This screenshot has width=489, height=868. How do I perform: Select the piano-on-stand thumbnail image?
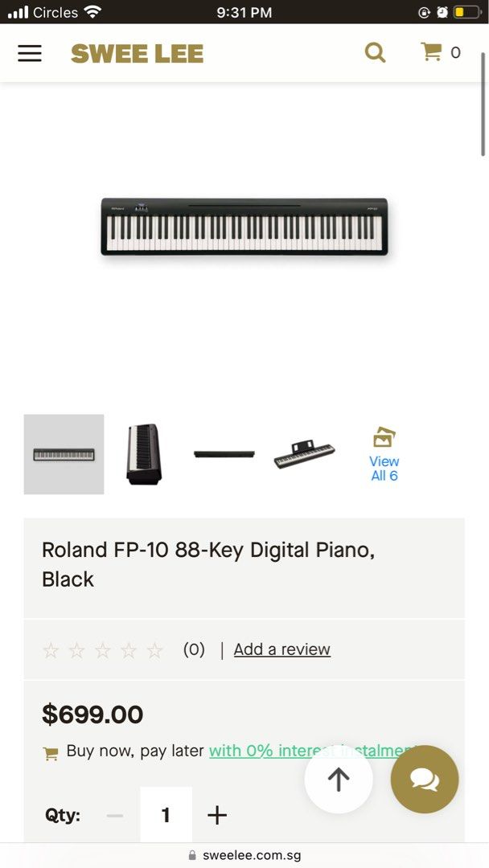click(144, 454)
